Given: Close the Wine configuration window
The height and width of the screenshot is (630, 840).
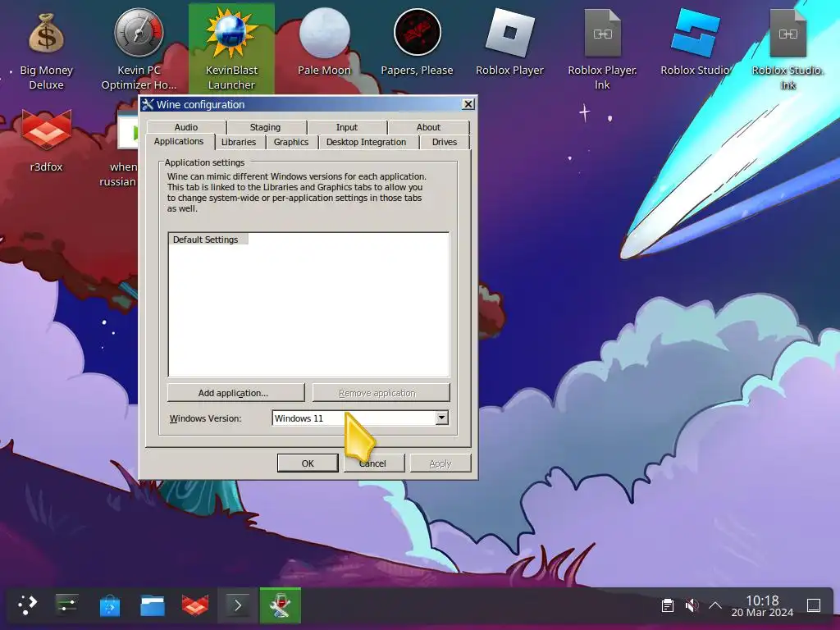Looking at the screenshot, I should (468, 104).
